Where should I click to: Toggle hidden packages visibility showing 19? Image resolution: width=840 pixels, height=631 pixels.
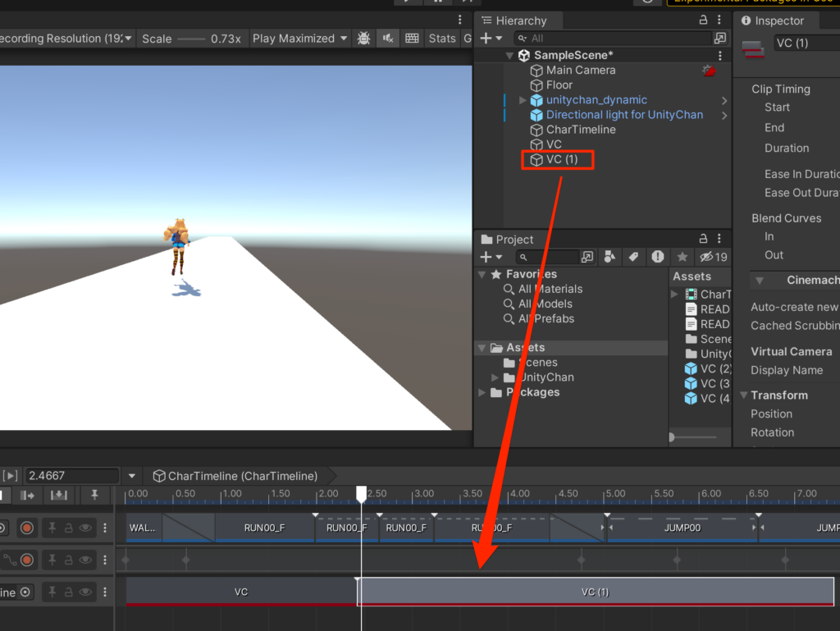coord(714,257)
